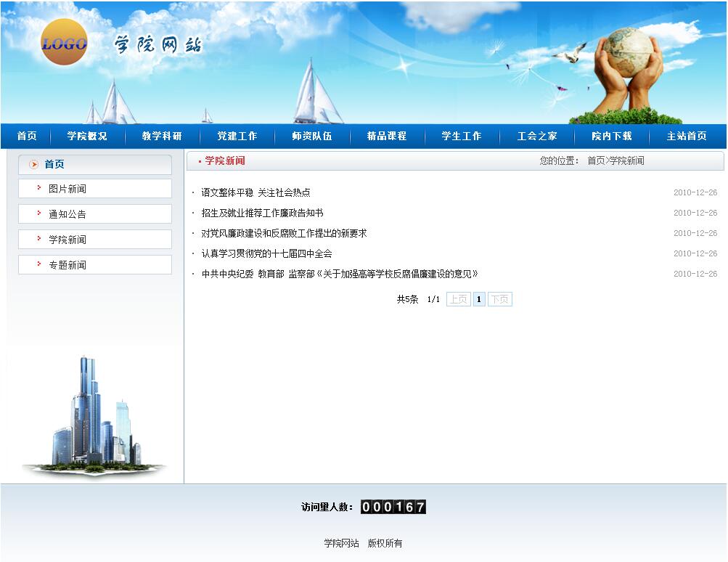The image size is (728, 562).
Task: Choose 精品课程 in the navigation bar
Action: pyautogui.click(x=387, y=136)
